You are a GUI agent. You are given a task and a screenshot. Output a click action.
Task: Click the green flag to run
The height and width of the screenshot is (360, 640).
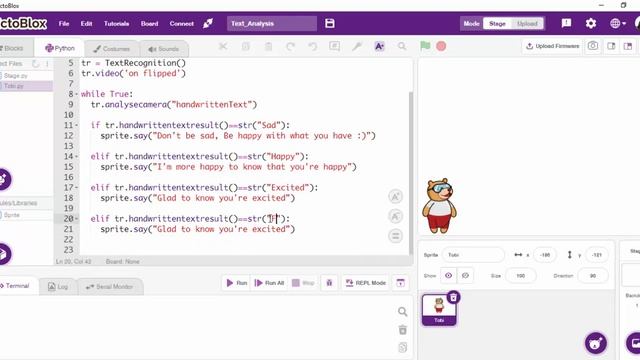pos(425,46)
